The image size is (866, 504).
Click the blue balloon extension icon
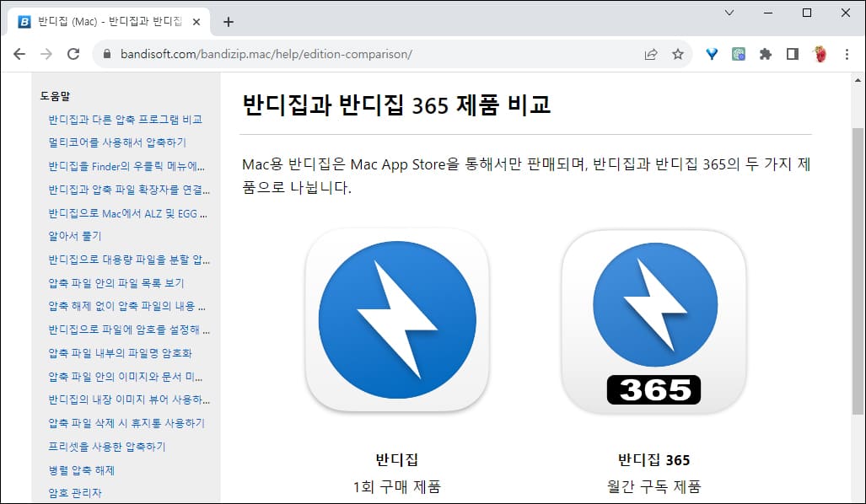(711, 53)
